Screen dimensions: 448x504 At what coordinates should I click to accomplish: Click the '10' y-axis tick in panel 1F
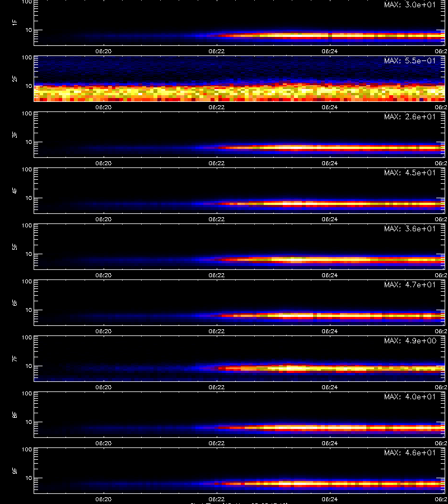coord(29,30)
